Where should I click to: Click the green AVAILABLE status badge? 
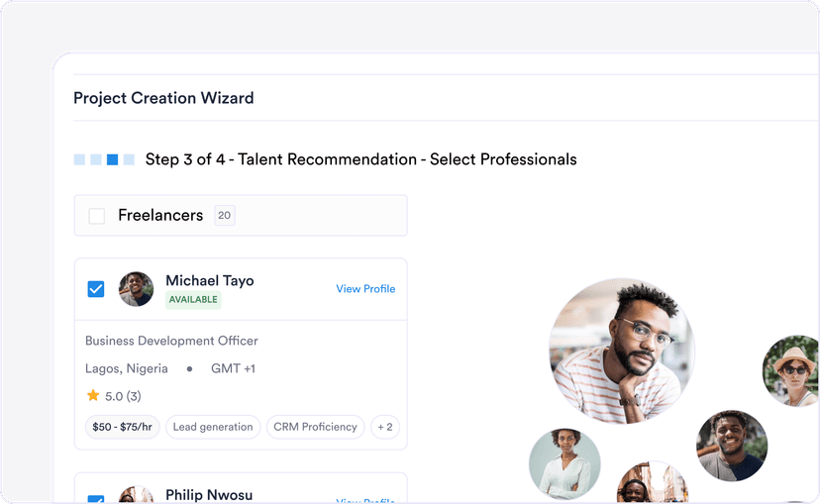tap(193, 299)
